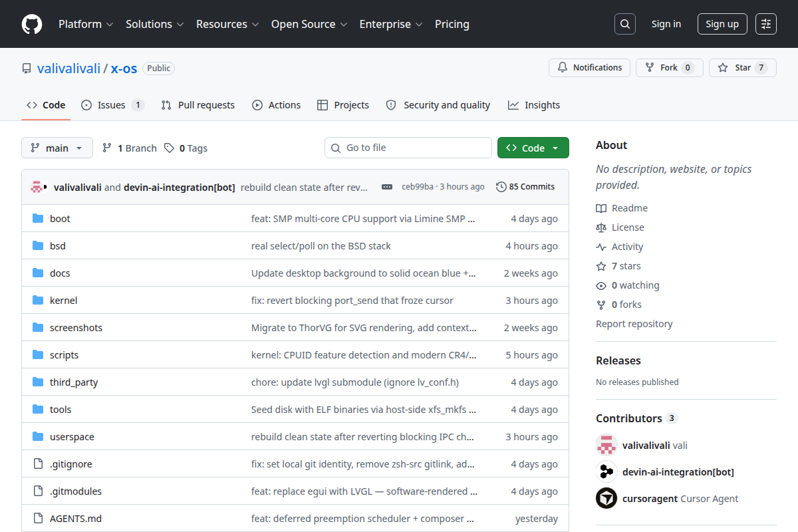Expand the Open Source navigation menu
This screenshot has width=798, height=532.
(x=309, y=24)
